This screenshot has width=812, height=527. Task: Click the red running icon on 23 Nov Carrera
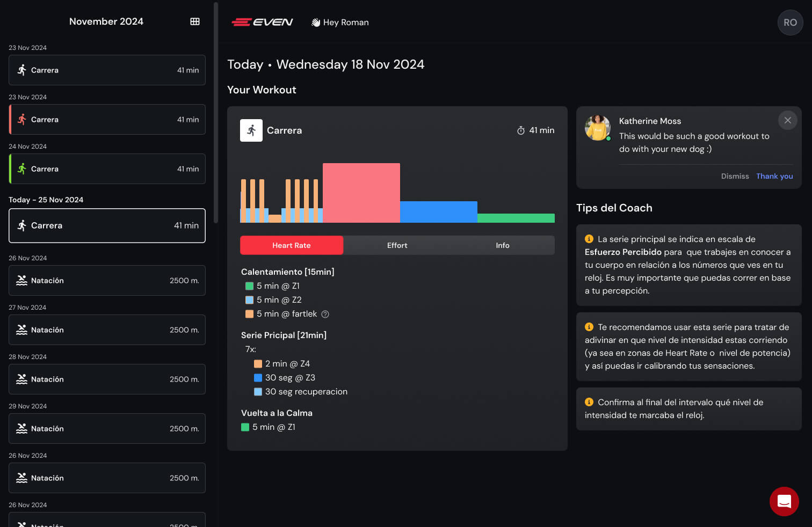pos(22,119)
